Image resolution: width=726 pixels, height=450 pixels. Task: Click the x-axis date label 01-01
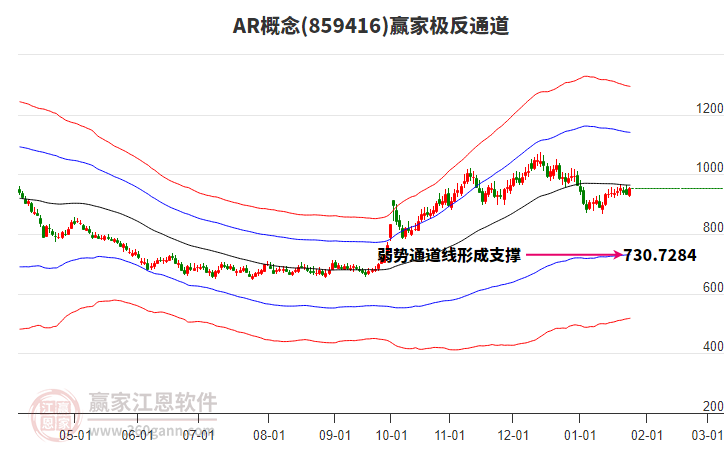click(x=580, y=435)
